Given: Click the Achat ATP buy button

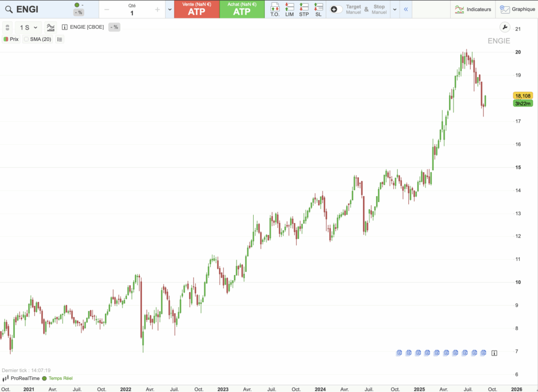Looking at the screenshot, I should tap(242, 9).
